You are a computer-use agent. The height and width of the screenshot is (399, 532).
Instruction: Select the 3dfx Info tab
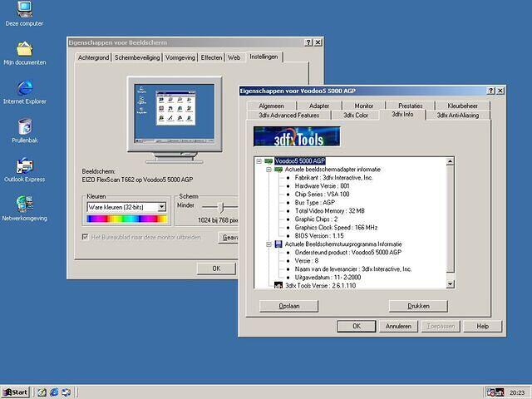(402, 115)
